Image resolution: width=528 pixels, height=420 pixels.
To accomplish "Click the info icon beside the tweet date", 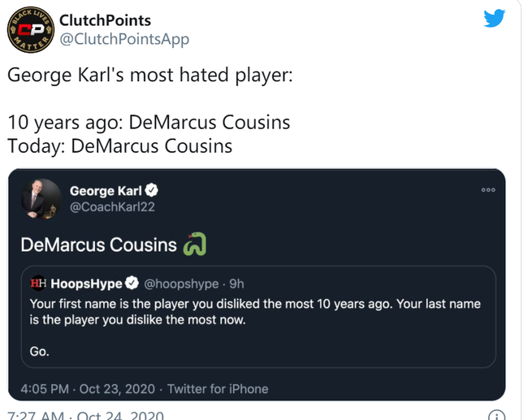I will (496, 415).
